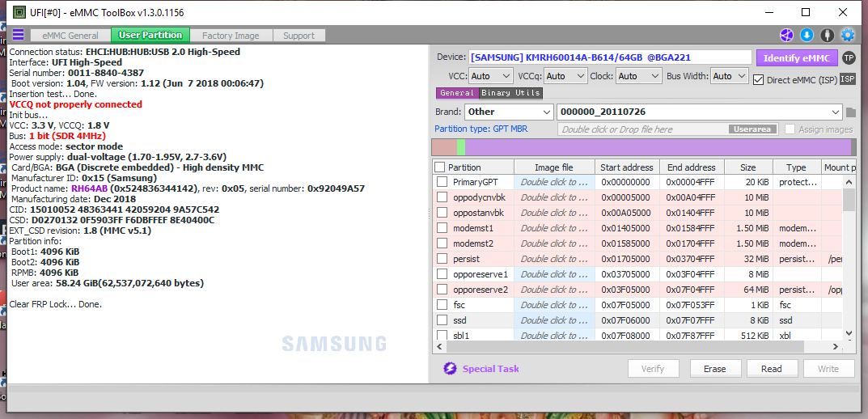Image resolution: width=868 pixels, height=419 pixels.
Task: Open the Brand dropdown showing Other
Action: [509, 112]
